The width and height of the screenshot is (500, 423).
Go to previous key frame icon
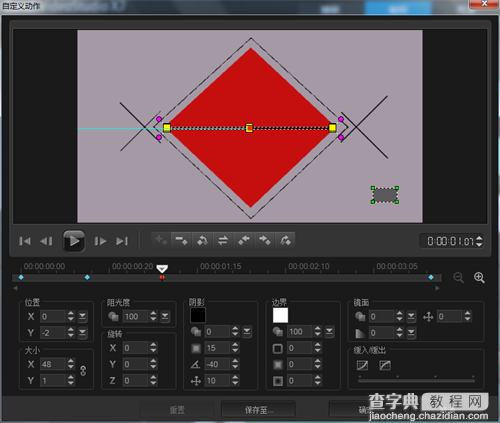coord(202,240)
